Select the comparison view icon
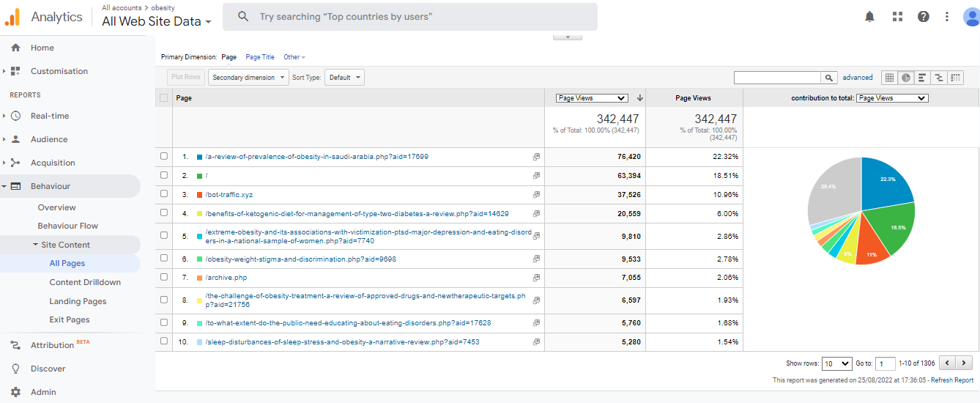Viewport: 980px width, 403px height. coord(939,78)
